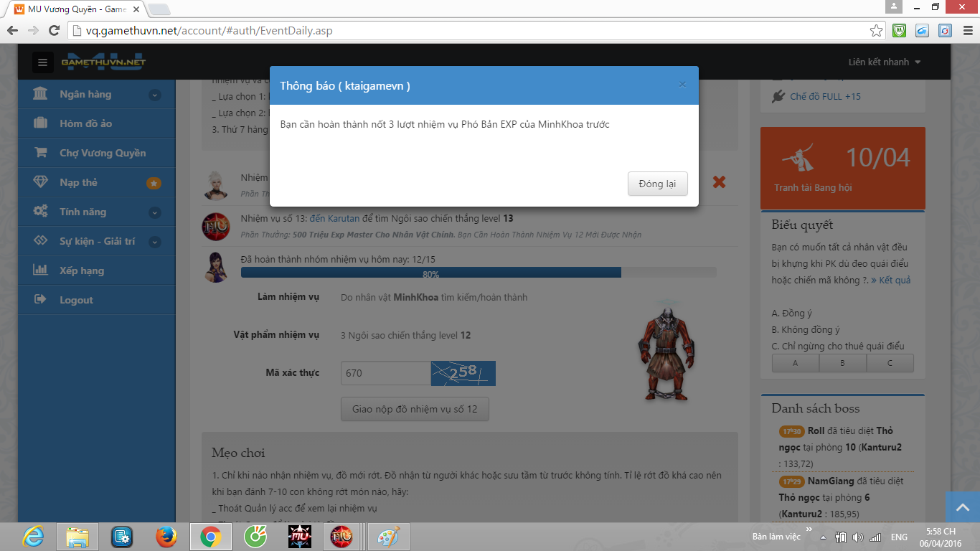Click the Xếp hạng chart icon
Image resolution: width=980 pixels, height=551 pixels.
pos(41,270)
